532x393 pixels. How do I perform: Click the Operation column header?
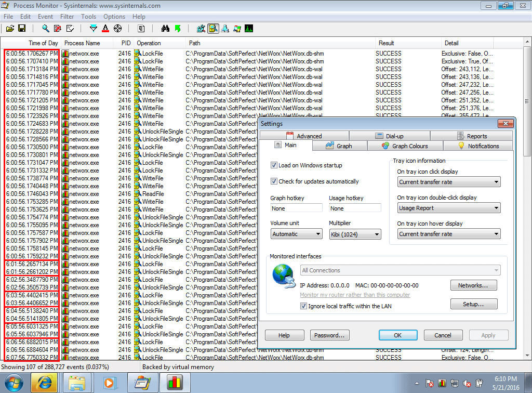(x=159, y=43)
